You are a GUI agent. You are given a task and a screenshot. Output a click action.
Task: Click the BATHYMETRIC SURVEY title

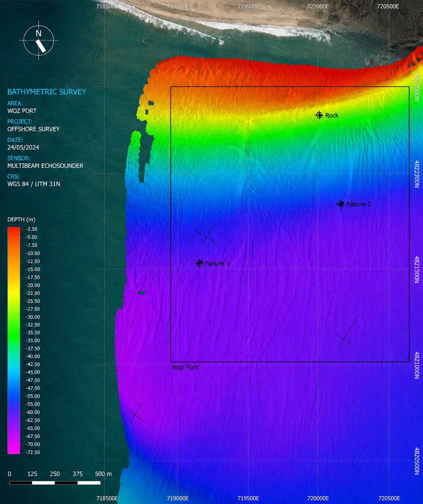(47, 92)
